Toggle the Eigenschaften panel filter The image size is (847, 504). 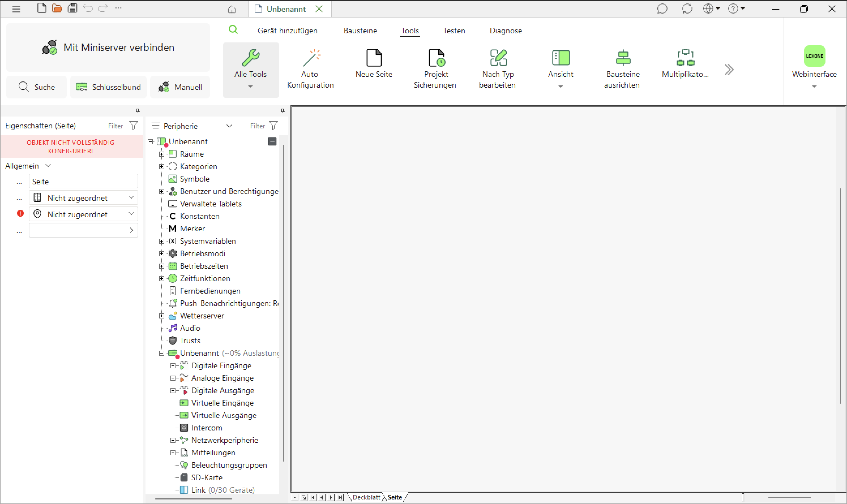coord(134,126)
